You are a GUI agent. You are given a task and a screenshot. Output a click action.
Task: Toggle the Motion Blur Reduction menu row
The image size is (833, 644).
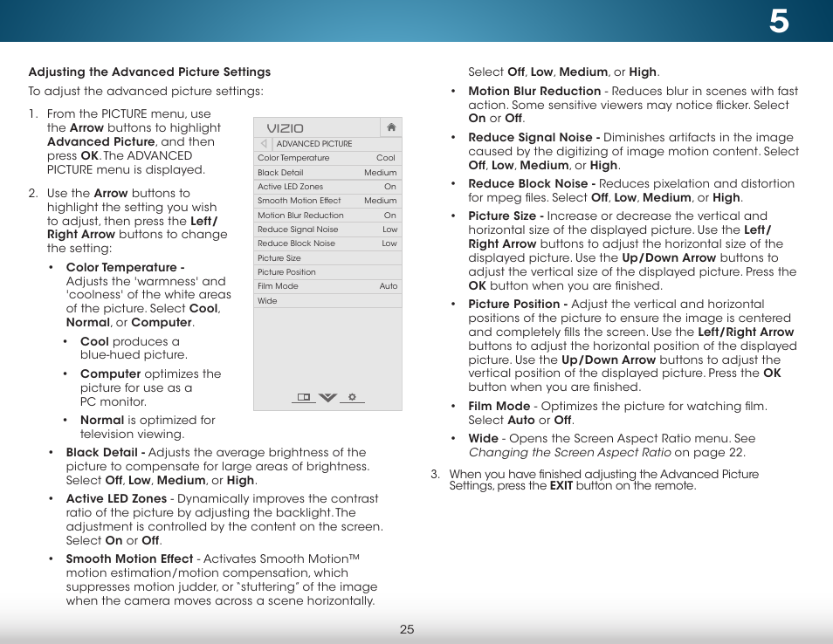(x=327, y=215)
